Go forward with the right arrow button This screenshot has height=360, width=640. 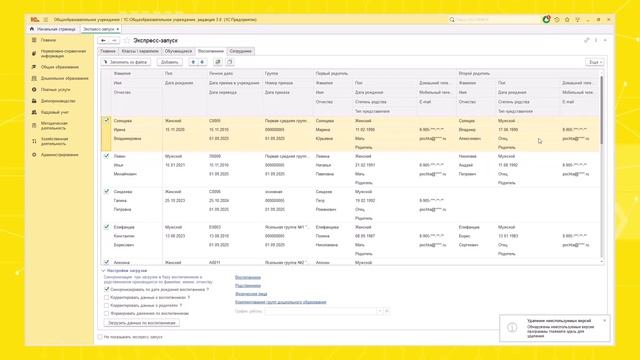(114, 40)
